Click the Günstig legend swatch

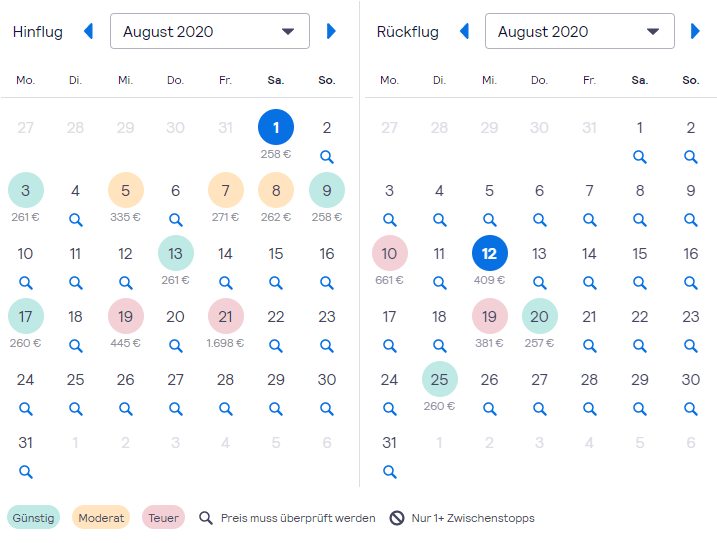pyautogui.click(x=34, y=518)
